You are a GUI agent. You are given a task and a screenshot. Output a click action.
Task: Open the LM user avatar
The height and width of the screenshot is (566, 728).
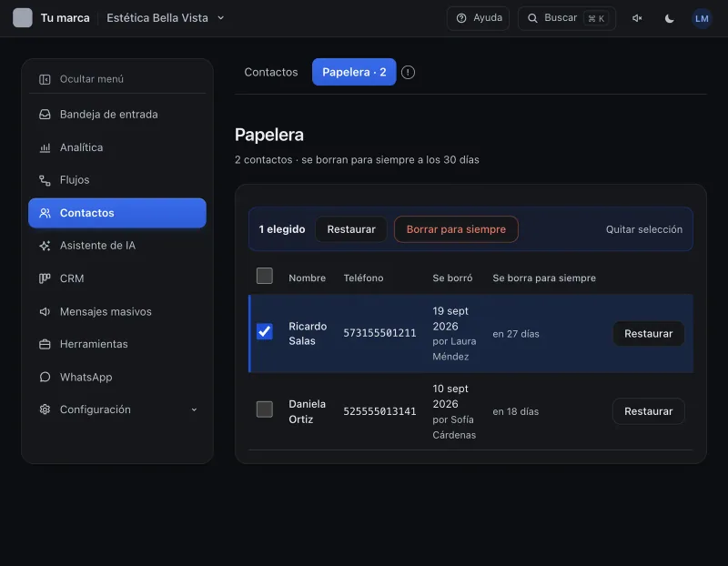702,18
